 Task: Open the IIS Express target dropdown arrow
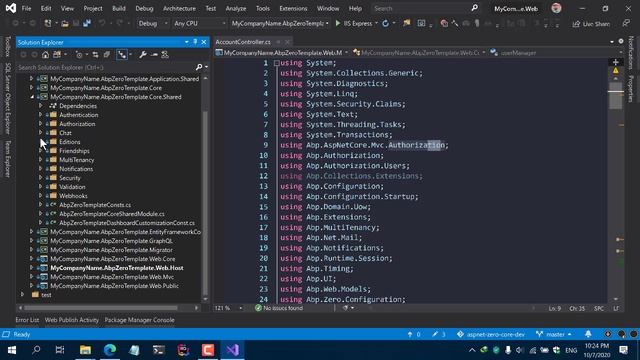click(x=376, y=24)
